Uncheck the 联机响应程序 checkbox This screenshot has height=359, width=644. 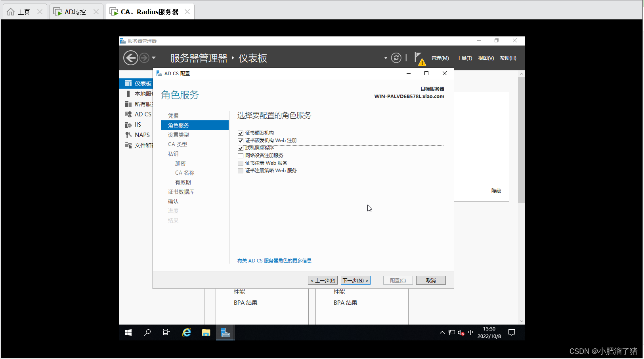click(x=241, y=148)
